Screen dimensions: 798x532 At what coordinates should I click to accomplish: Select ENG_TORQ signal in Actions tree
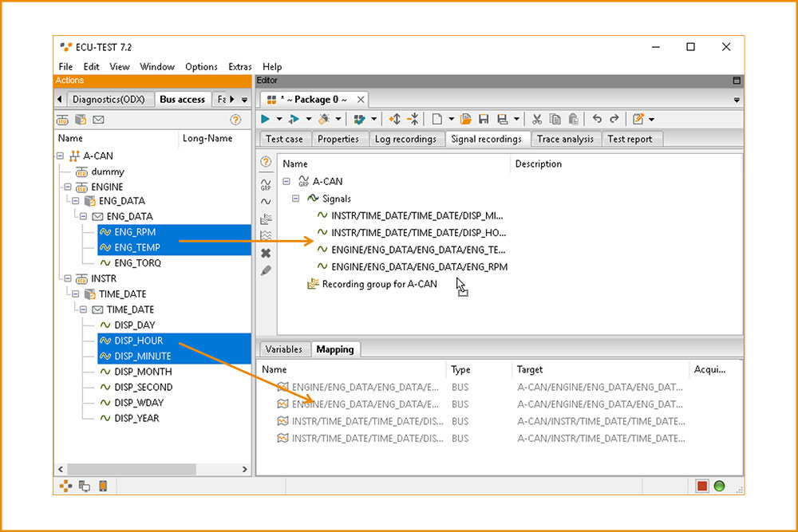click(x=137, y=263)
